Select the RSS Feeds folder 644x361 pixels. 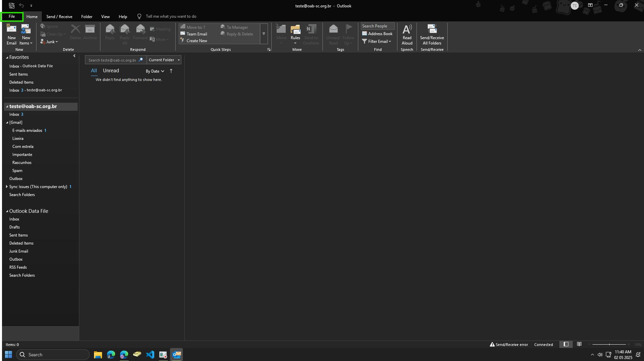pyautogui.click(x=18, y=267)
